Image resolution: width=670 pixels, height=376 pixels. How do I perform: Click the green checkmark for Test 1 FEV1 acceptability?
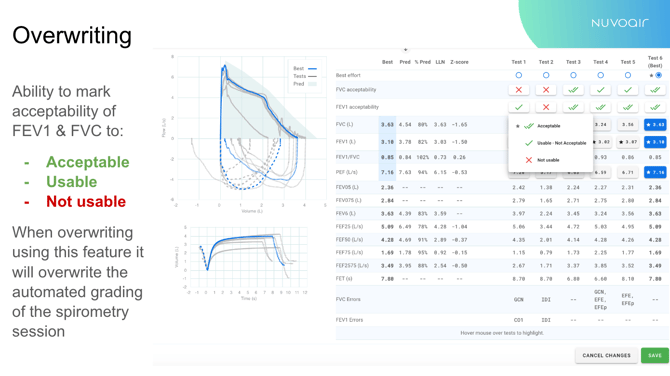click(518, 107)
